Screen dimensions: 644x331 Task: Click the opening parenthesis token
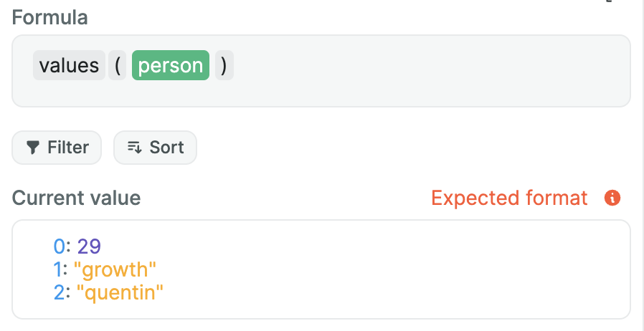[x=118, y=66]
